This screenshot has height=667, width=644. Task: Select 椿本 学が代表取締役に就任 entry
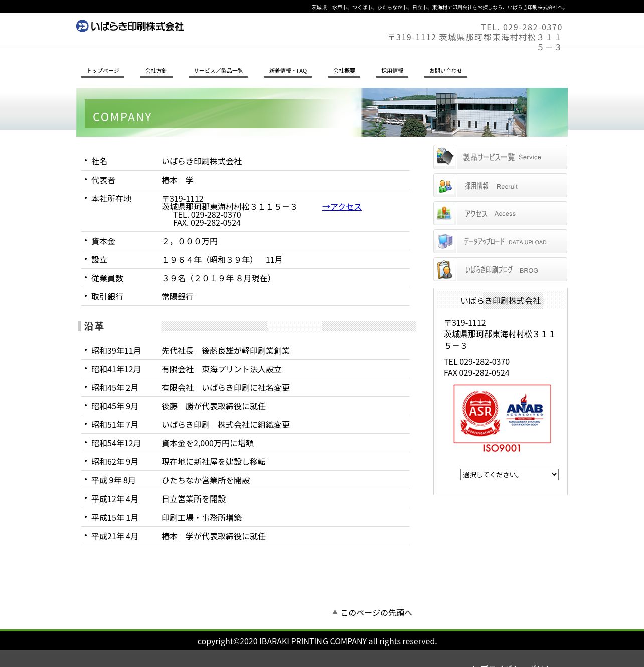tap(214, 536)
